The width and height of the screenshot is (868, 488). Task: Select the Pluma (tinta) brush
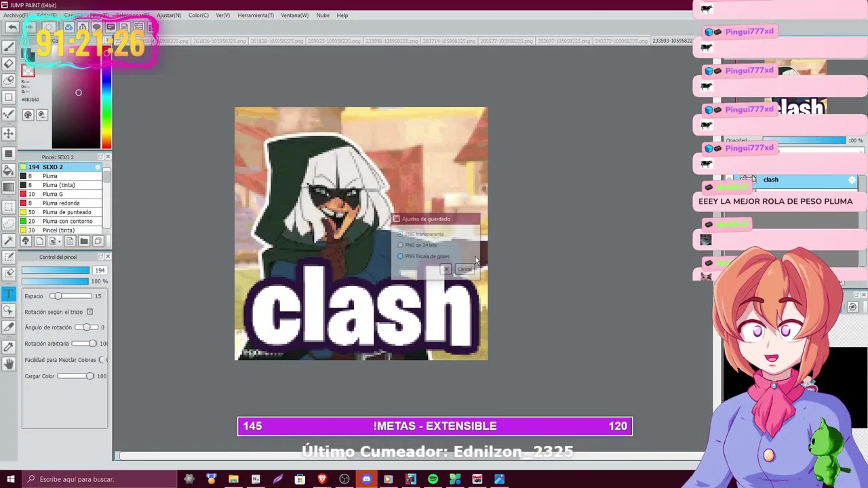pyautogui.click(x=61, y=185)
